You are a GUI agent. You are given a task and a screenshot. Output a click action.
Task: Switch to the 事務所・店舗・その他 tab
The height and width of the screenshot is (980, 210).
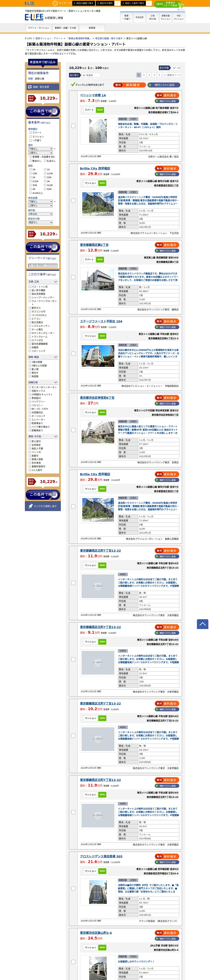coord(65,28)
